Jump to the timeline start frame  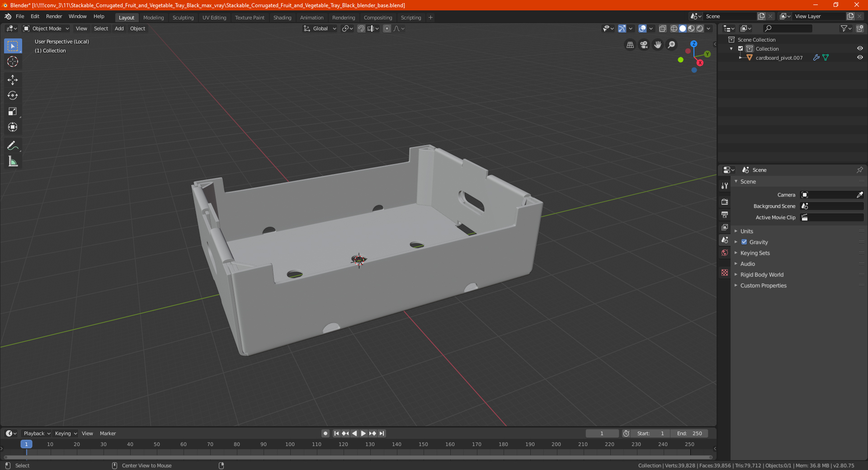click(x=336, y=433)
